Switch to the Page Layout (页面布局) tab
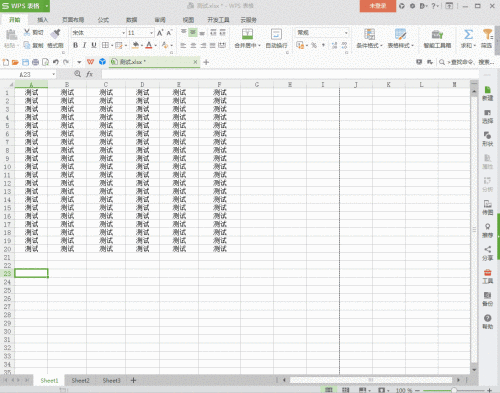500x393 pixels. 73,20
